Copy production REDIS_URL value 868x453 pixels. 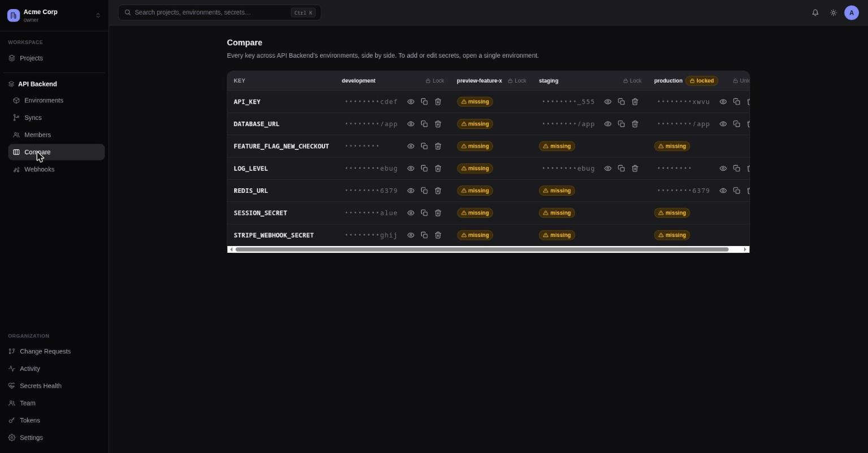(x=736, y=191)
